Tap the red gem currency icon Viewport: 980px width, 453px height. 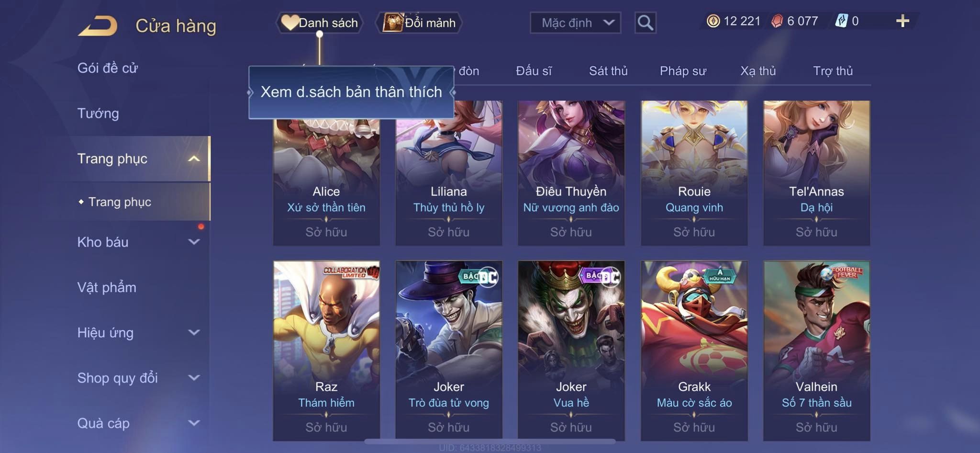coord(777,21)
